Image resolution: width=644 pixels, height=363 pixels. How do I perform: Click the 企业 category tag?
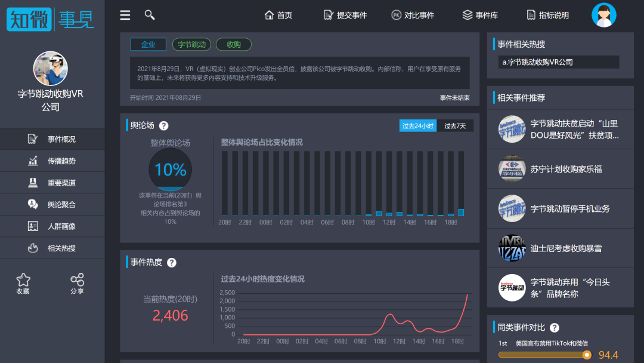(x=148, y=44)
